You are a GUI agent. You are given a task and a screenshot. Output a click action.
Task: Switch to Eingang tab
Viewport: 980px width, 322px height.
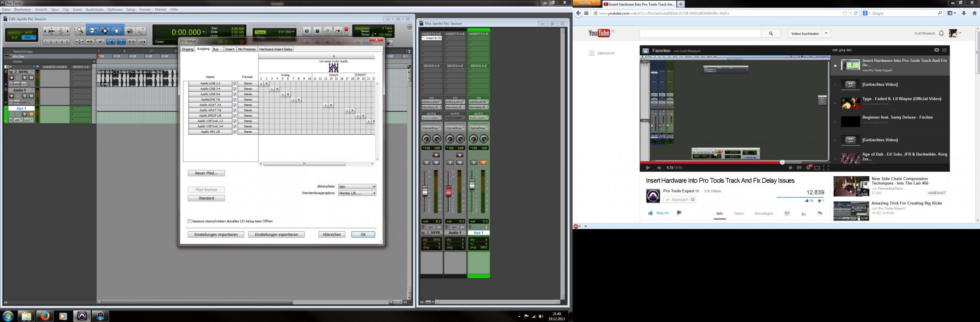click(x=188, y=49)
